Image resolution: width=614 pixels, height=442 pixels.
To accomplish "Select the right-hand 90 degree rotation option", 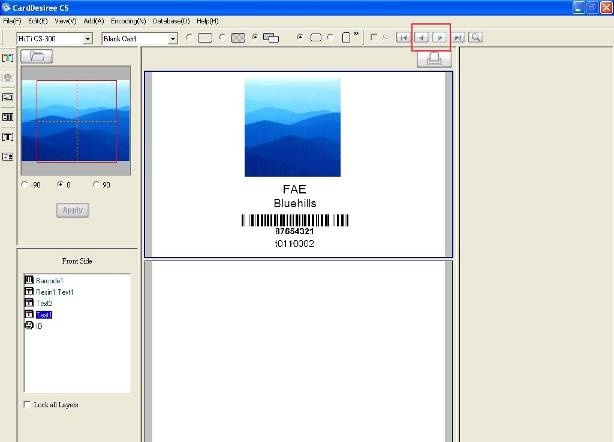I will click(96, 185).
